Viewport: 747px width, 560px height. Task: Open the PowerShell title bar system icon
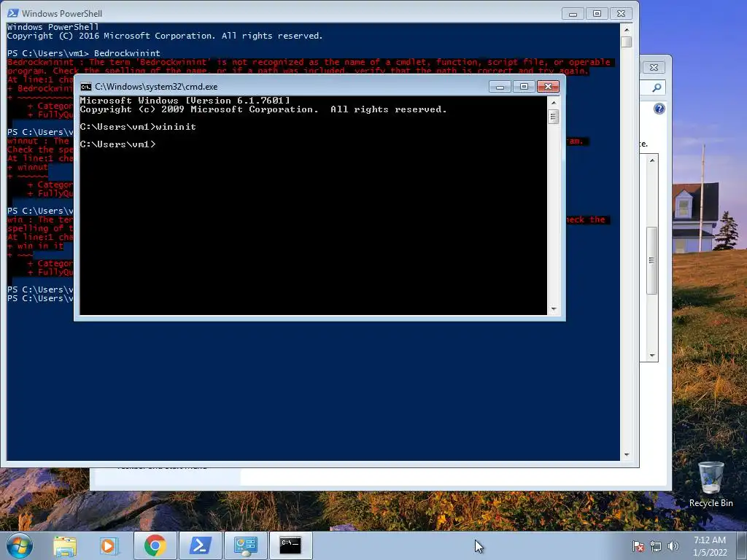(x=13, y=13)
